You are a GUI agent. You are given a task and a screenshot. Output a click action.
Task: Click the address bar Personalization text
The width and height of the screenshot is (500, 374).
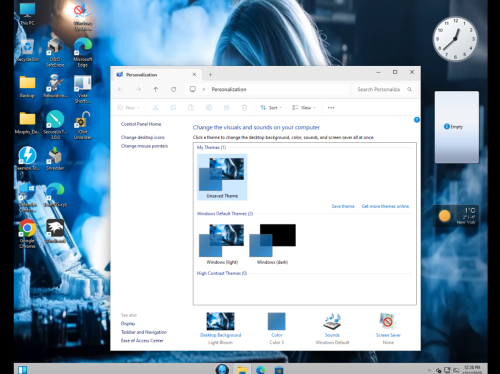pos(229,89)
